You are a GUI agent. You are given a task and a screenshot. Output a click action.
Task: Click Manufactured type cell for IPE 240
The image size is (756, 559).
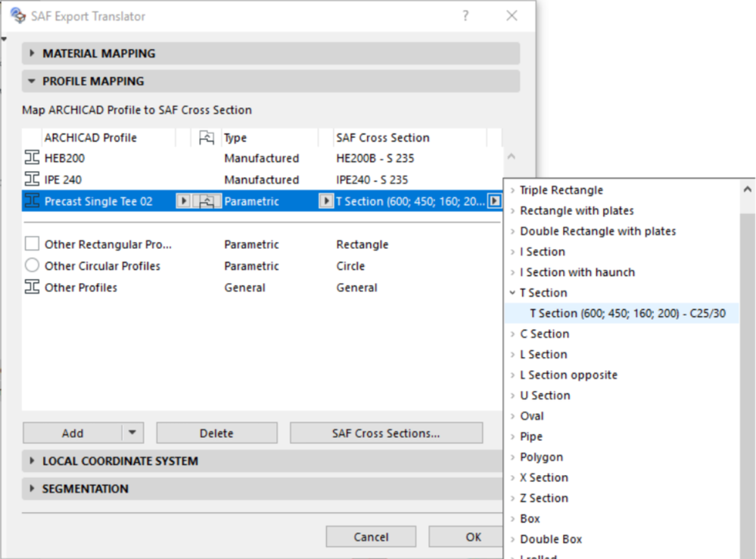[261, 180]
